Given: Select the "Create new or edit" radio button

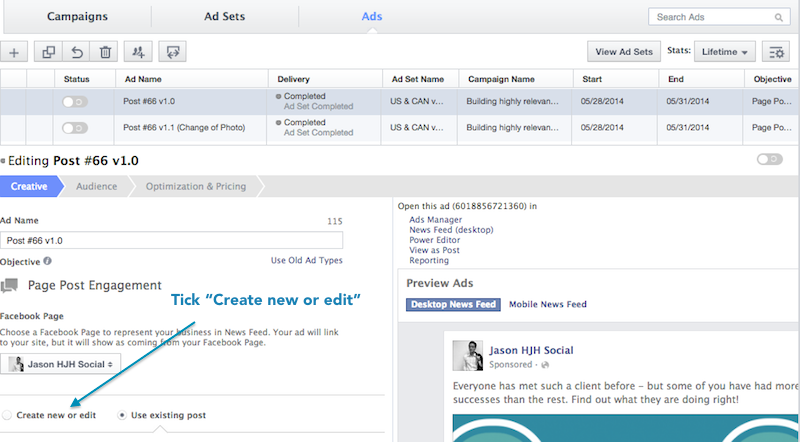Looking at the screenshot, I should click(x=8, y=414).
